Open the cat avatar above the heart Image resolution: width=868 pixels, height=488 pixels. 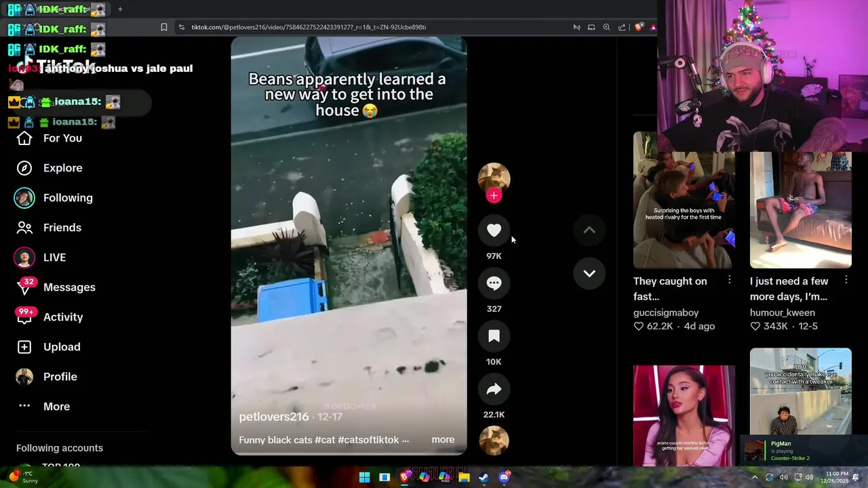click(494, 178)
